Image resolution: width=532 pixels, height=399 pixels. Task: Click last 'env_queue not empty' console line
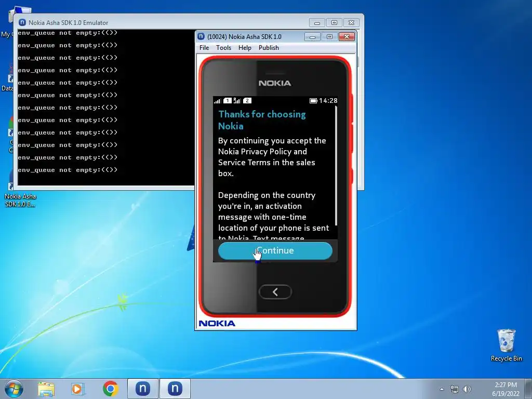coord(68,170)
